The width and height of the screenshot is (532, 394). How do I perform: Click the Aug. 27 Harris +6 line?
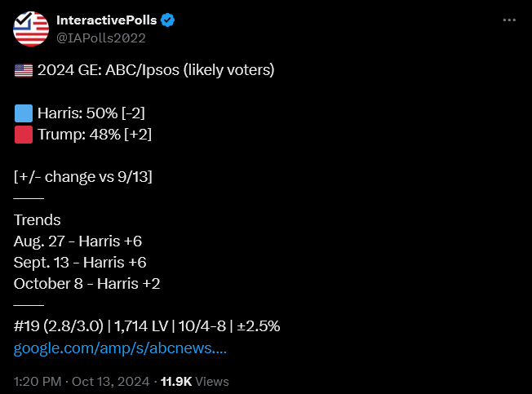(78, 241)
